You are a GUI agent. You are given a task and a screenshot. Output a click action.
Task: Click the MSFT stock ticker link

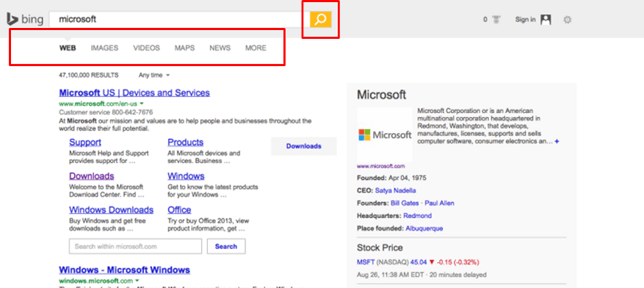click(x=366, y=262)
